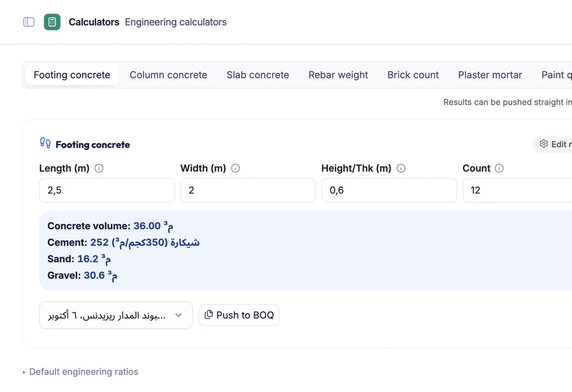The width and height of the screenshot is (572, 392).
Task: Click the Concrete volume 36.00 result
Action: [110, 226]
